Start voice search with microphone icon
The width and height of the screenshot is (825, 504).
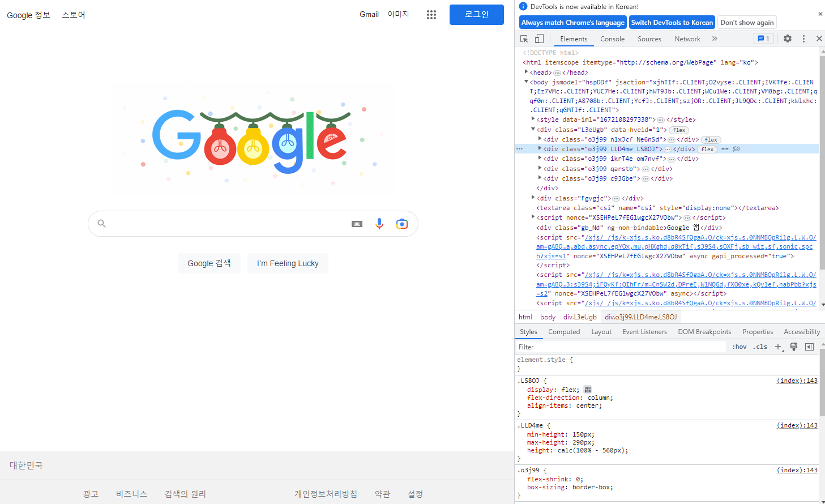(379, 224)
